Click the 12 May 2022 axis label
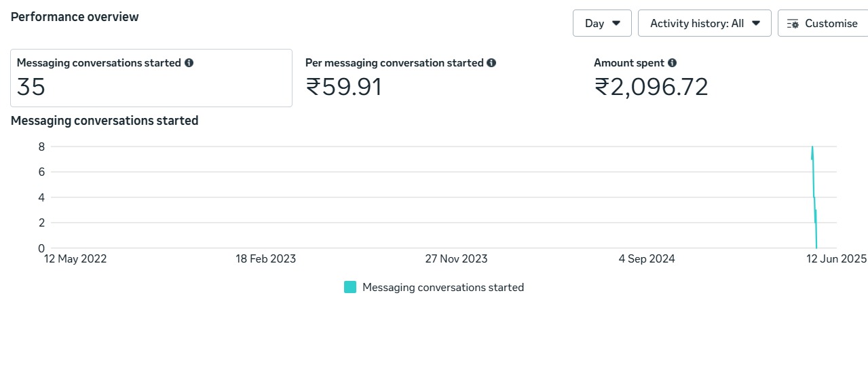868x365 pixels. [75, 258]
